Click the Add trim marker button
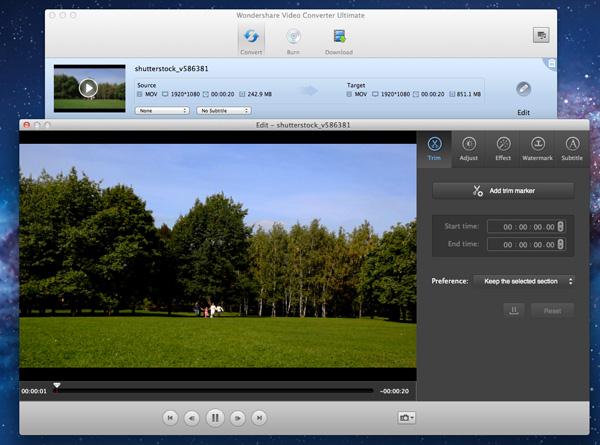 click(x=503, y=191)
